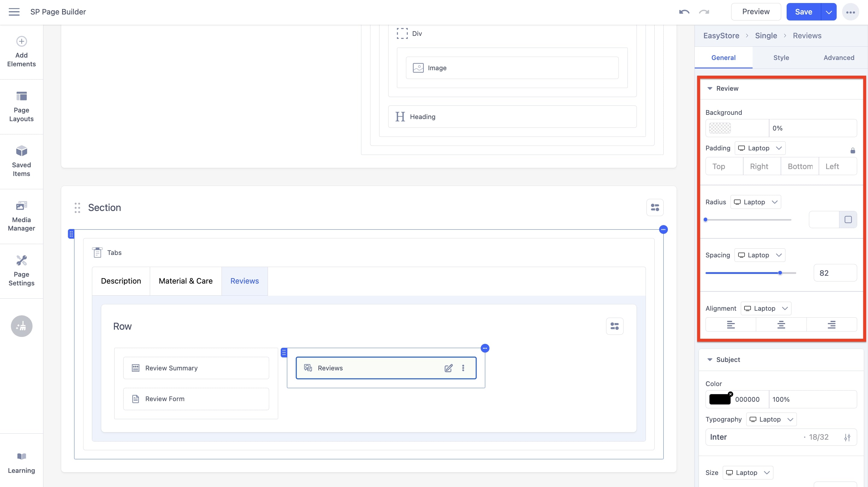
Task: Open EasyStore from the breadcrumb
Action: [721, 35]
